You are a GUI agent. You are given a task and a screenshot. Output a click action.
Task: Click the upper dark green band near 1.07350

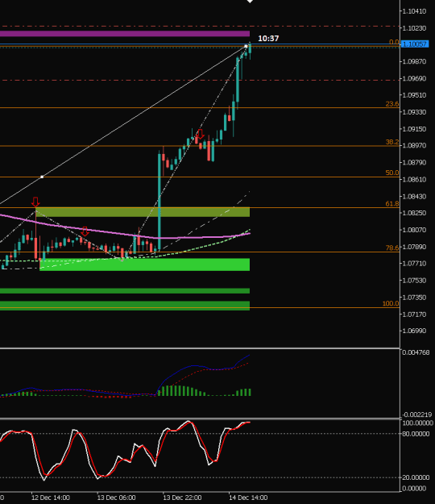125,291
